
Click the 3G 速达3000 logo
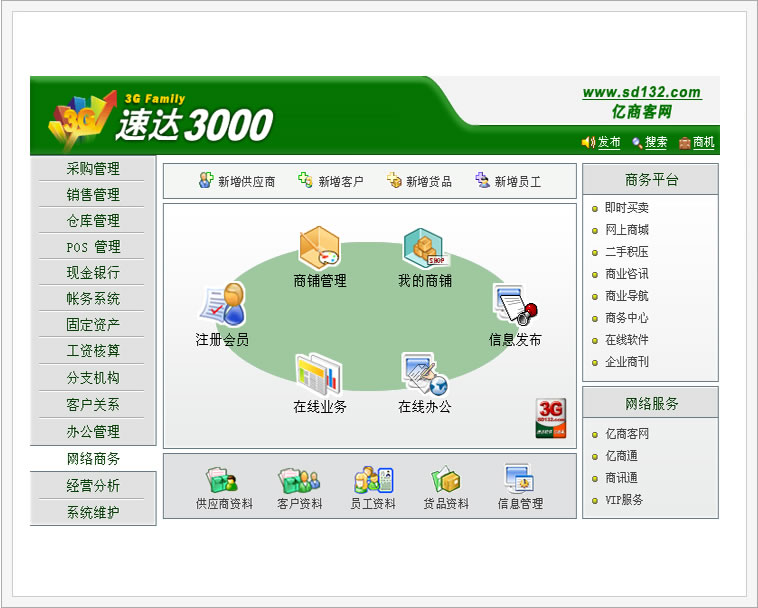(161, 119)
